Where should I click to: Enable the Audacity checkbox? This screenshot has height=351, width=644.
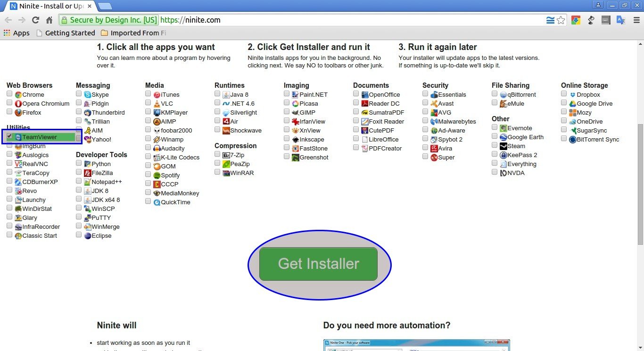(x=148, y=148)
